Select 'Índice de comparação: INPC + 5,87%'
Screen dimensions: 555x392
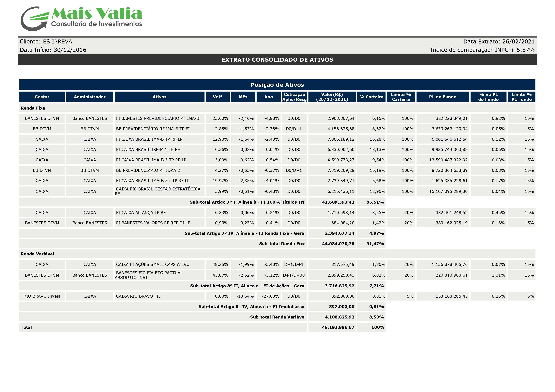[x=483, y=50]
